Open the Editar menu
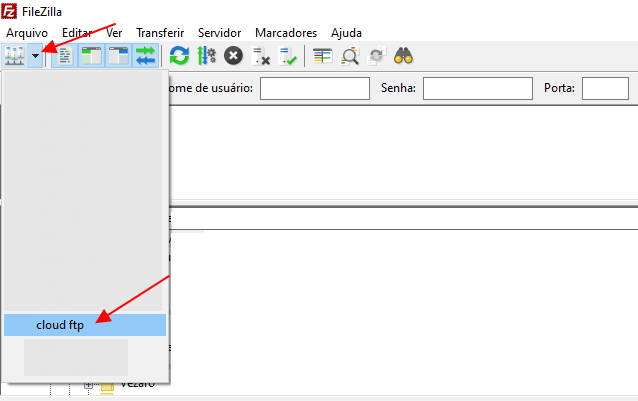The height and width of the screenshot is (401, 638). [77, 33]
